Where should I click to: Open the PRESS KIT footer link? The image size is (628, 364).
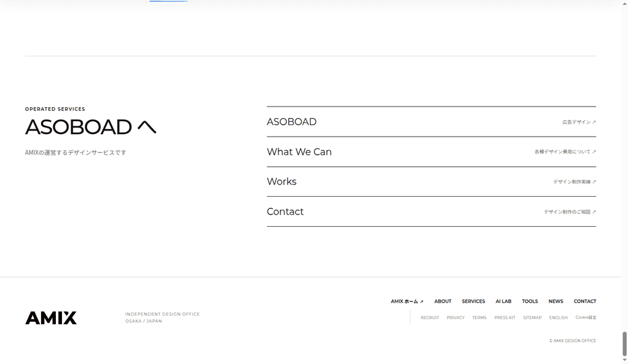click(505, 317)
